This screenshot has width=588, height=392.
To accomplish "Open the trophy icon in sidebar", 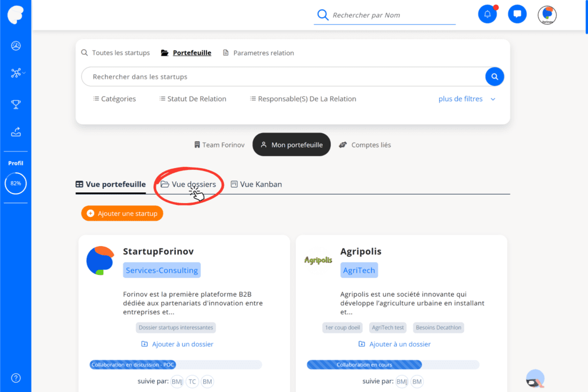I will pyautogui.click(x=16, y=104).
